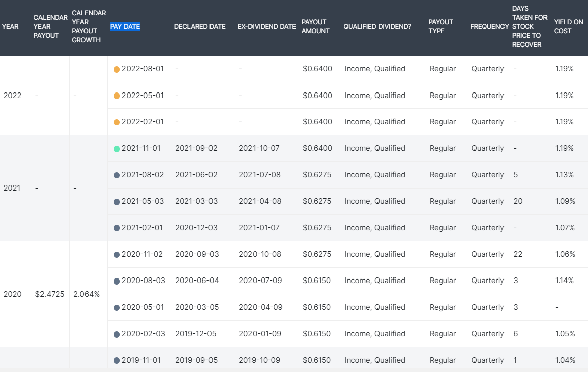Viewport: 588px width, 372px height.
Task: Select 20 days recover value
Action: click(x=518, y=201)
